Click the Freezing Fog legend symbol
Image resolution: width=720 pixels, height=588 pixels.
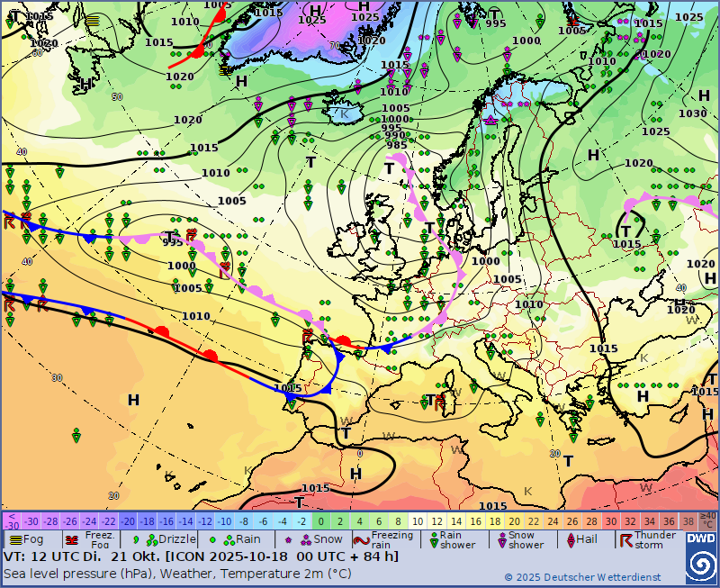click(x=71, y=540)
